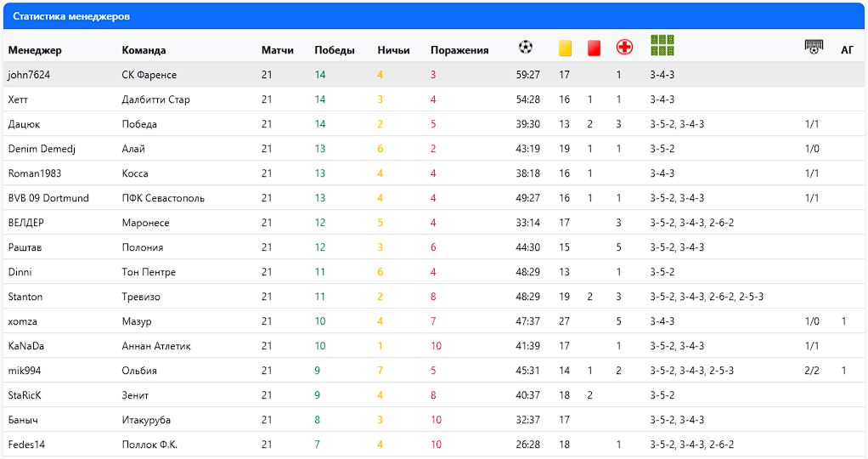Click the Ничьи column header
The image size is (868, 459).
click(393, 50)
